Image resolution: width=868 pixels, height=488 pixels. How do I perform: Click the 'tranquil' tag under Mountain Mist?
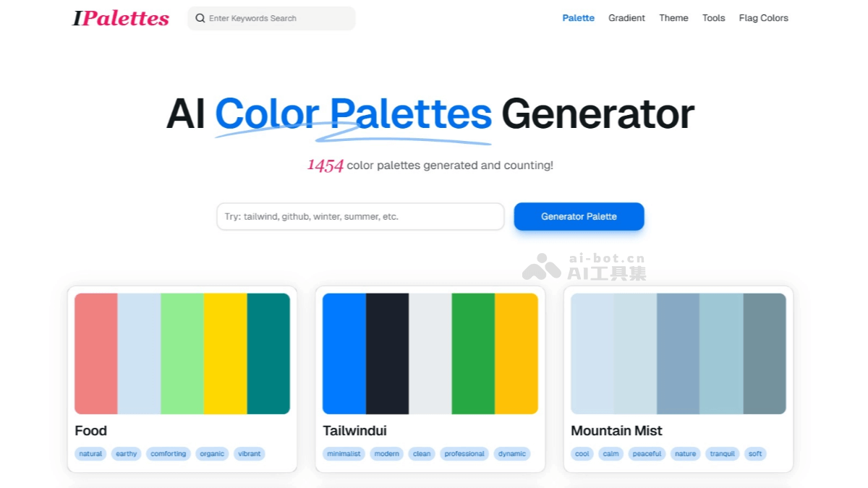point(722,453)
